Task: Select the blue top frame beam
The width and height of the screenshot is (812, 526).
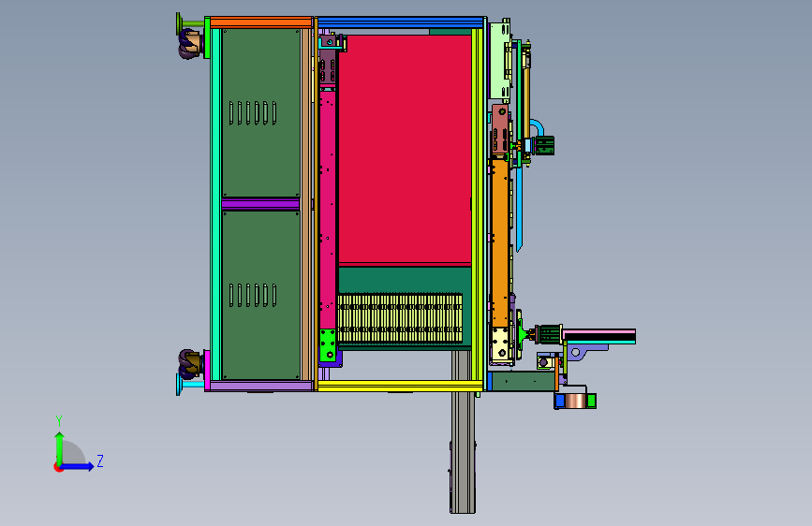Action: 400,22
